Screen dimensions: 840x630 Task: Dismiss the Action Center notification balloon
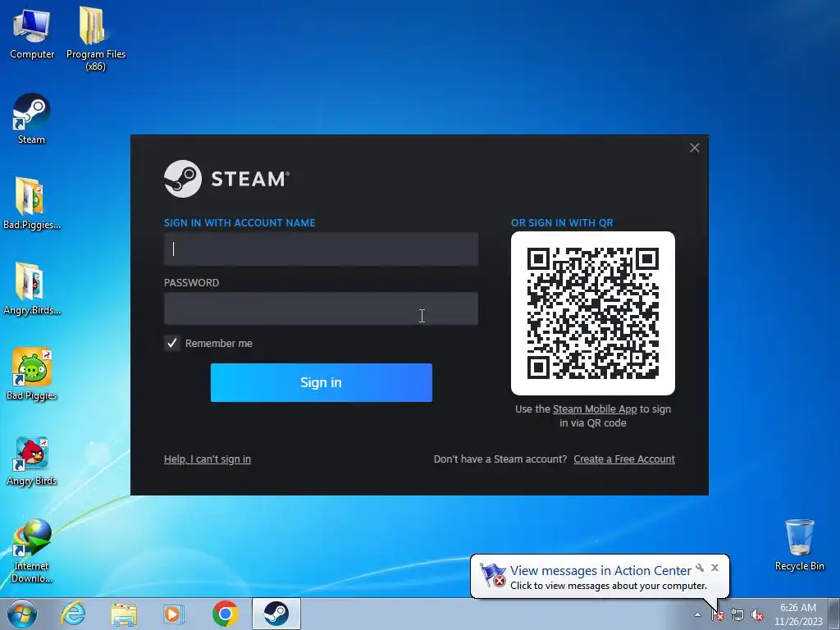[x=714, y=568]
